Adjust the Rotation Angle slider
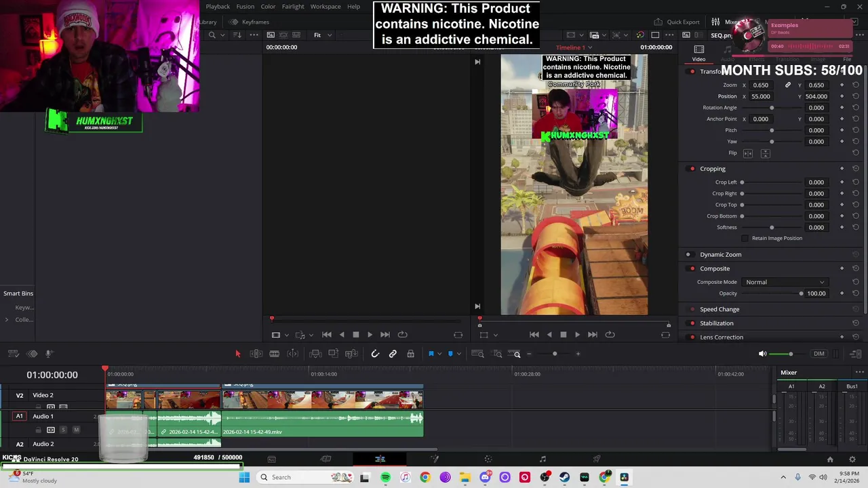This screenshot has height=488, width=868. 772,108
